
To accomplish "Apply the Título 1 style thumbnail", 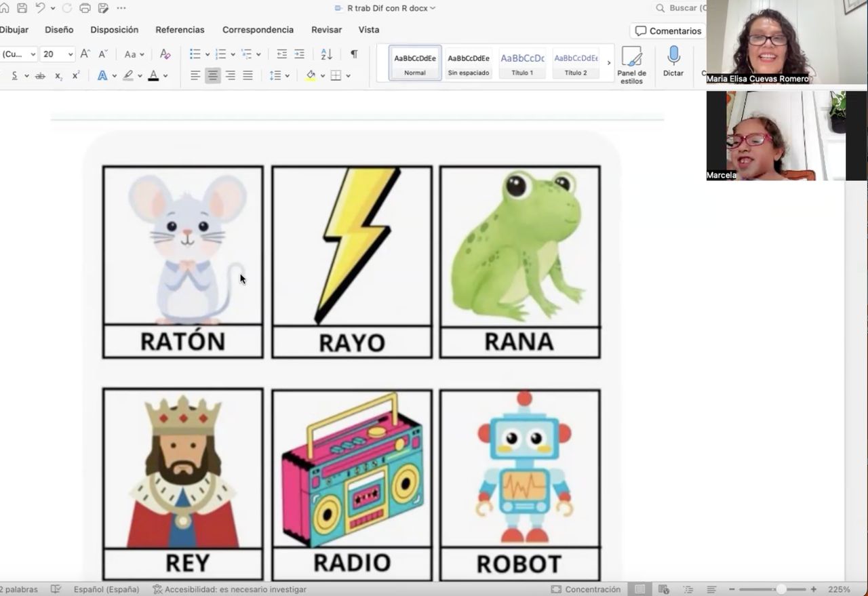I will (522, 63).
